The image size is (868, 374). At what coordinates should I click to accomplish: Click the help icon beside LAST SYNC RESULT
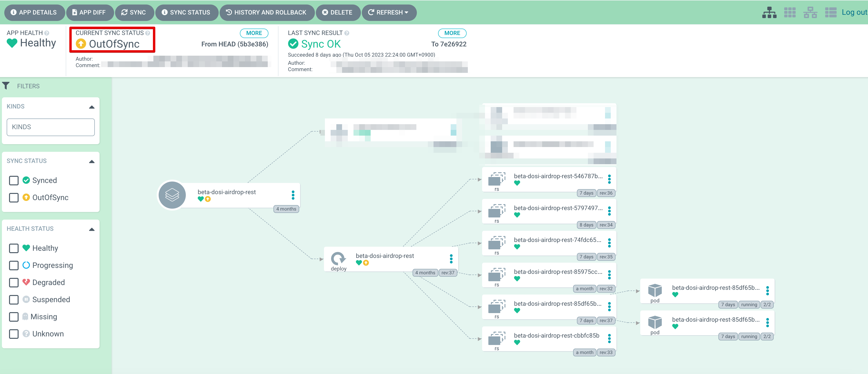click(347, 33)
